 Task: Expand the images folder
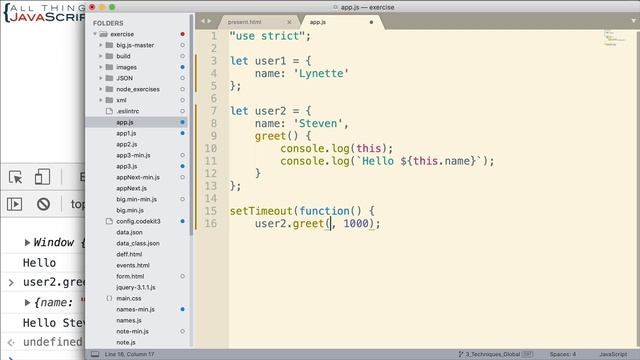101,67
